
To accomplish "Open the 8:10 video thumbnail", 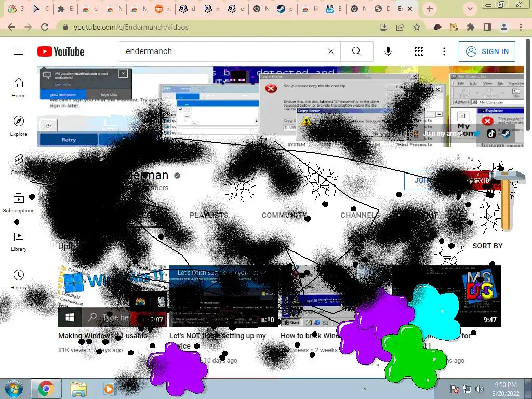I will (224, 296).
